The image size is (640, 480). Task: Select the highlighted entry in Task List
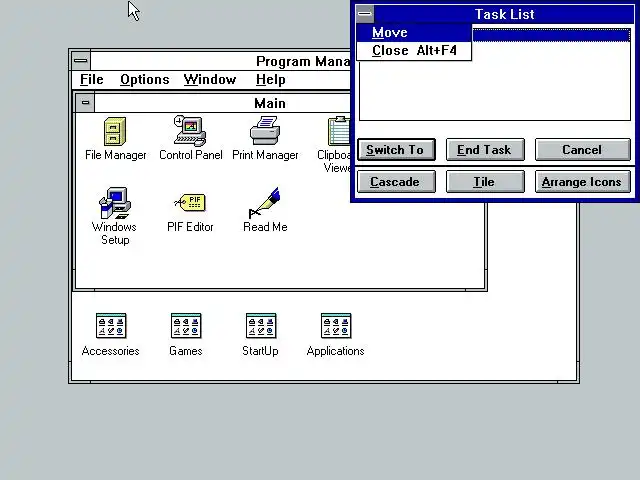[551, 35]
